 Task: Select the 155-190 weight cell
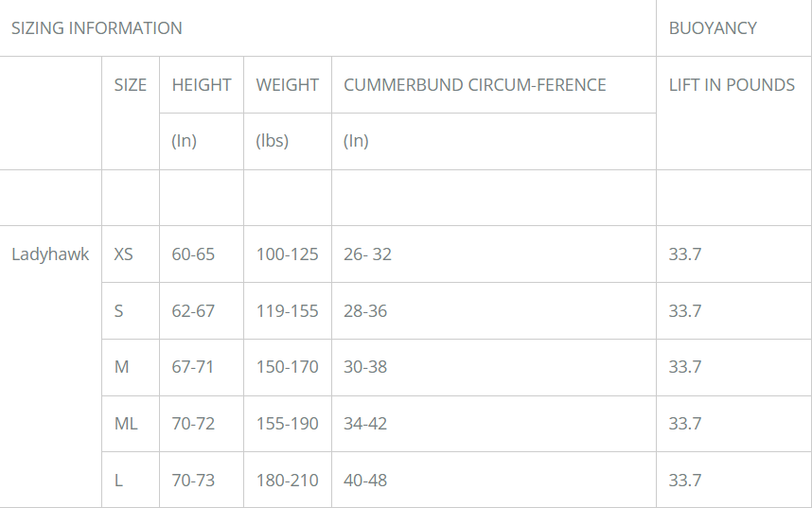(288, 424)
